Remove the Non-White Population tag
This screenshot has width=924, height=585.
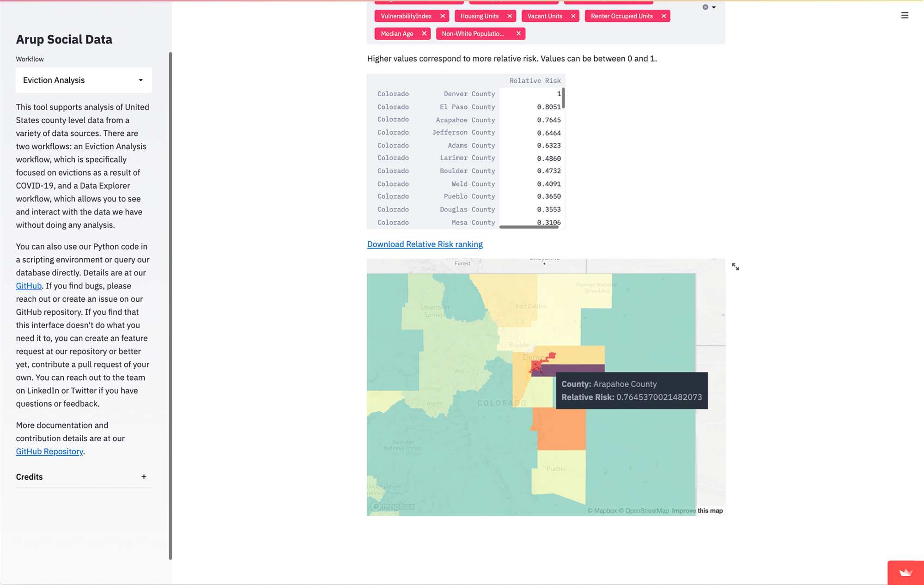(518, 34)
